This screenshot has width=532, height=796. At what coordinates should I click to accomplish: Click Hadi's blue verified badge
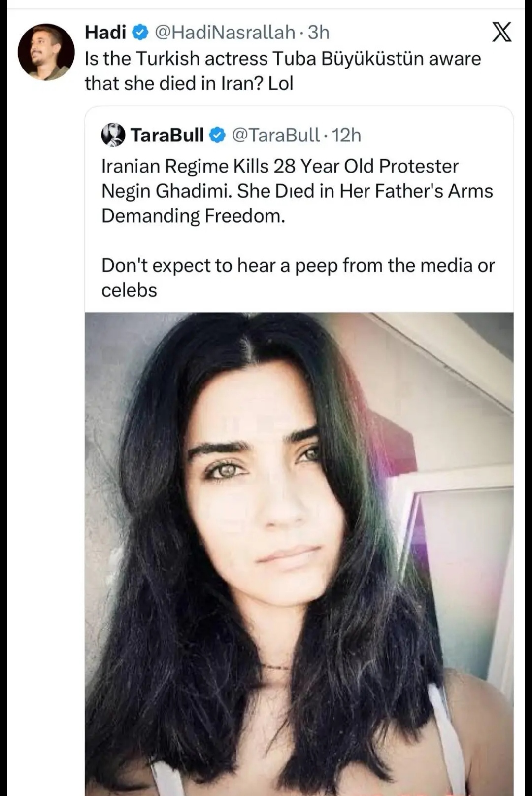coord(141,33)
